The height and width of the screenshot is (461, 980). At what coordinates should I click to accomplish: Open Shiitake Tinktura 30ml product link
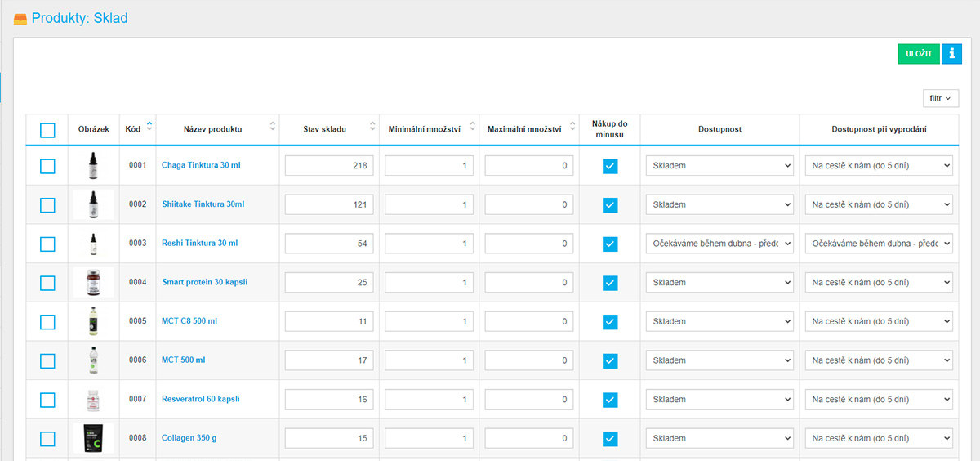coord(203,204)
